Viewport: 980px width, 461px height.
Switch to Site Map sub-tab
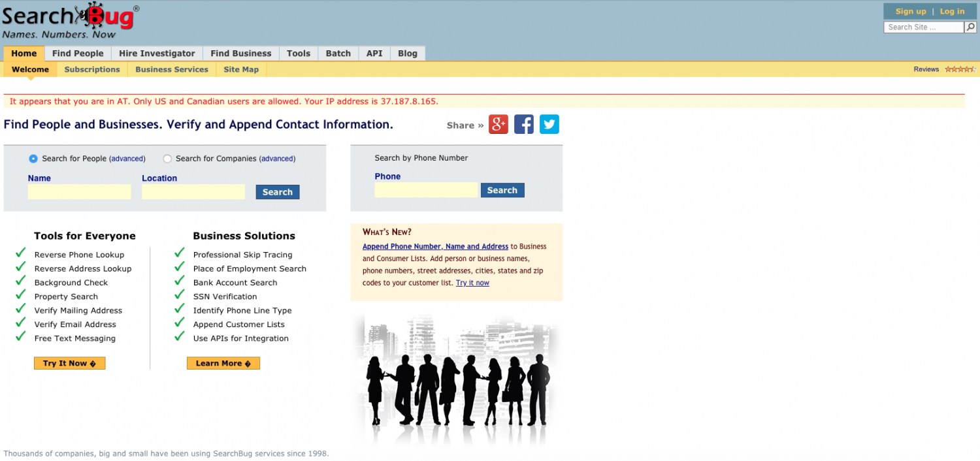(241, 69)
